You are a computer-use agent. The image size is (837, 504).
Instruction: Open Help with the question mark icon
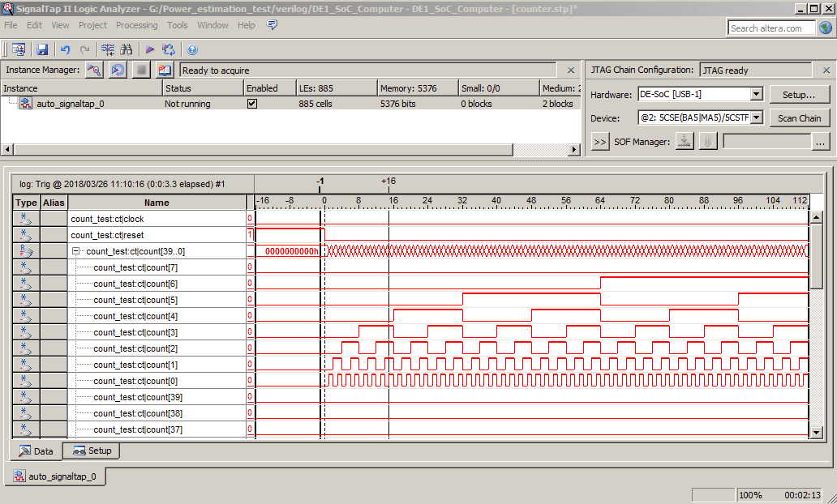pyautogui.click(x=192, y=49)
